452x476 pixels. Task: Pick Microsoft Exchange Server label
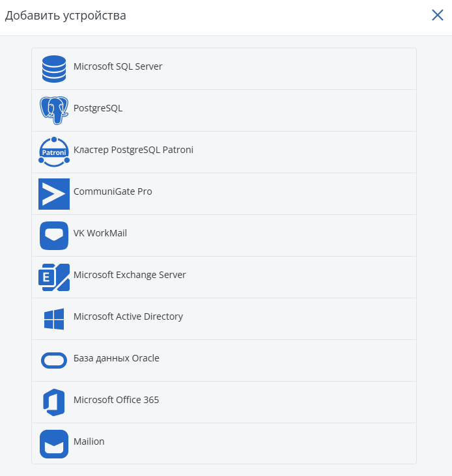tap(130, 275)
